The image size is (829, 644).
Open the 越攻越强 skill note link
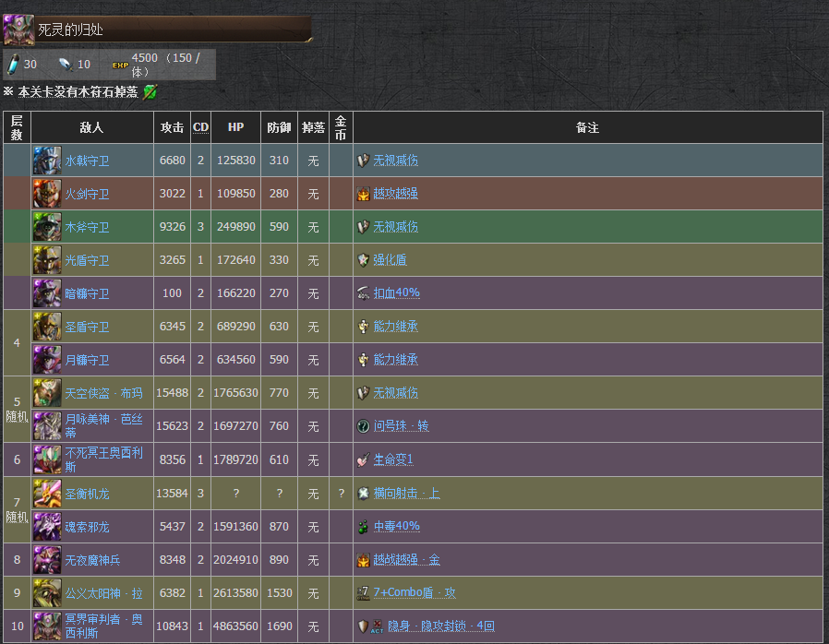click(x=395, y=194)
